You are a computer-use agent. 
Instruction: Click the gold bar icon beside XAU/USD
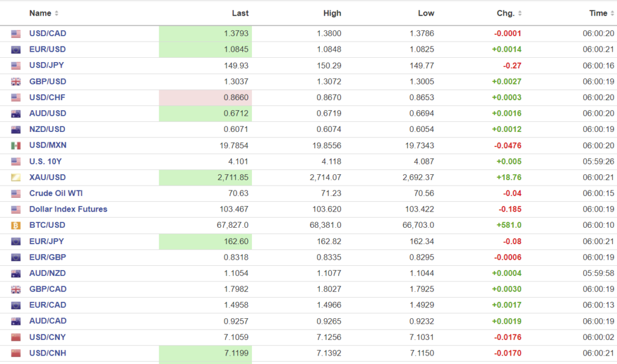pos(16,177)
